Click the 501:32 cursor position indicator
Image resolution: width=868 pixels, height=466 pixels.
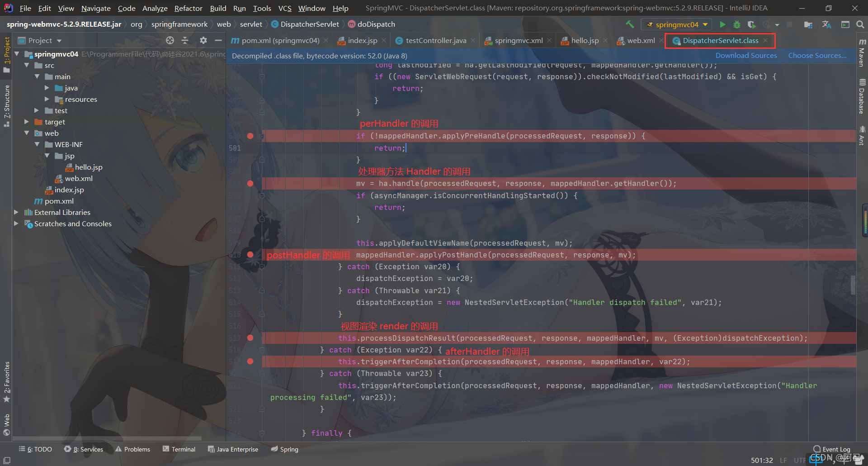(x=762, y=460)
